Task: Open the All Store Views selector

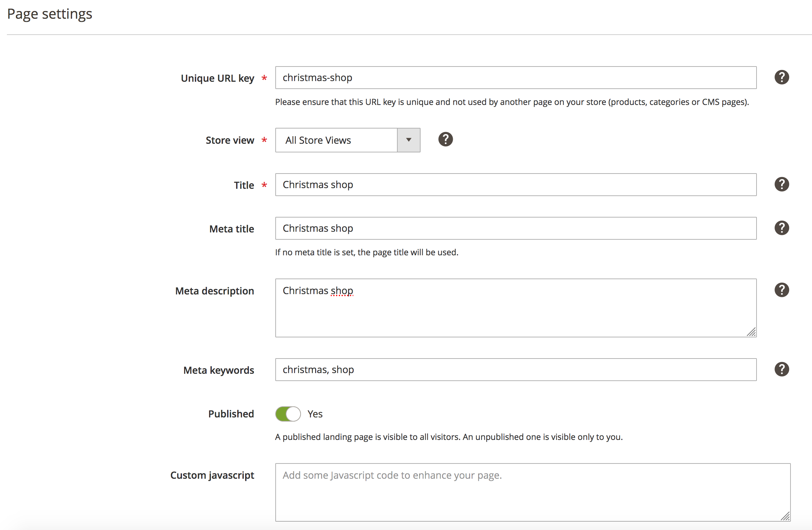Action: click(336, 140)
